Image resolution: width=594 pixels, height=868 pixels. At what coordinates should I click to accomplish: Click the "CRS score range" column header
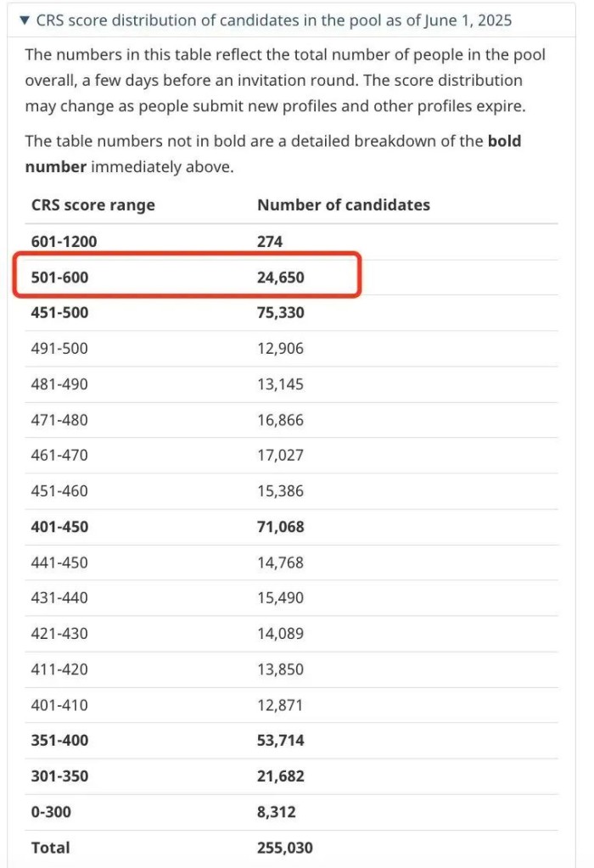93,205
